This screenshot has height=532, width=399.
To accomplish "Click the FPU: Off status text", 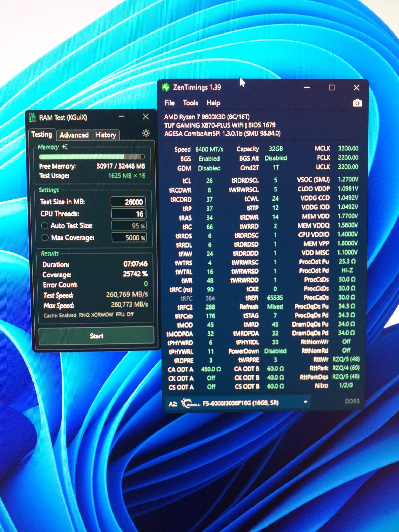I will (x=125, y=314).
